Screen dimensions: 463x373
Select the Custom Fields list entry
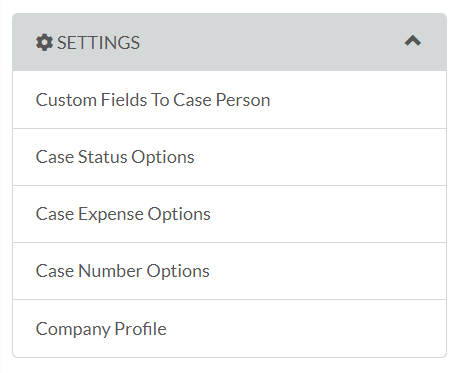pyautogui.click(x=229, y=100)
